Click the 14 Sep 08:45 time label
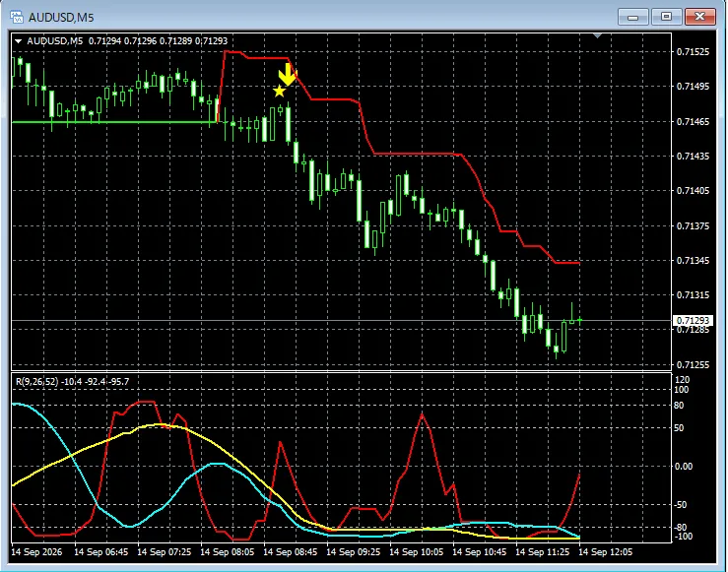728x572 pixels. click(291, 552)
